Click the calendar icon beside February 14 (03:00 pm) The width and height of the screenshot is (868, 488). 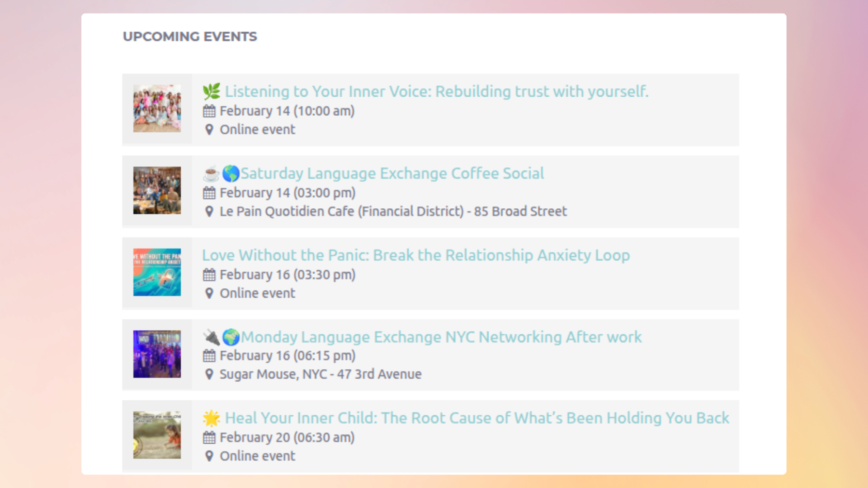tap(209, 193)
